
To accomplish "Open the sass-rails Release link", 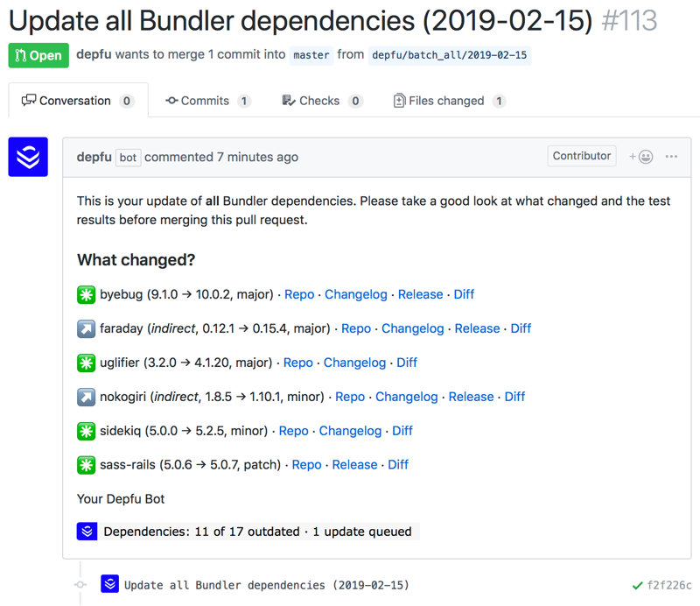I will tap(354, 465).
